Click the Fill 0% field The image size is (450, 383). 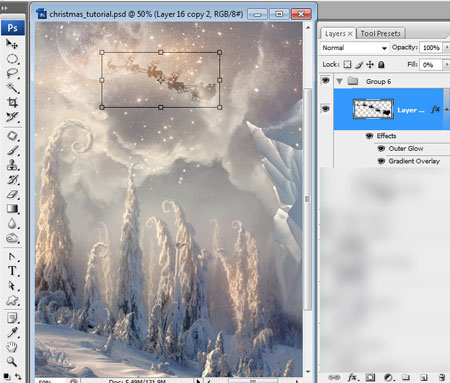(x=431, y=64)
